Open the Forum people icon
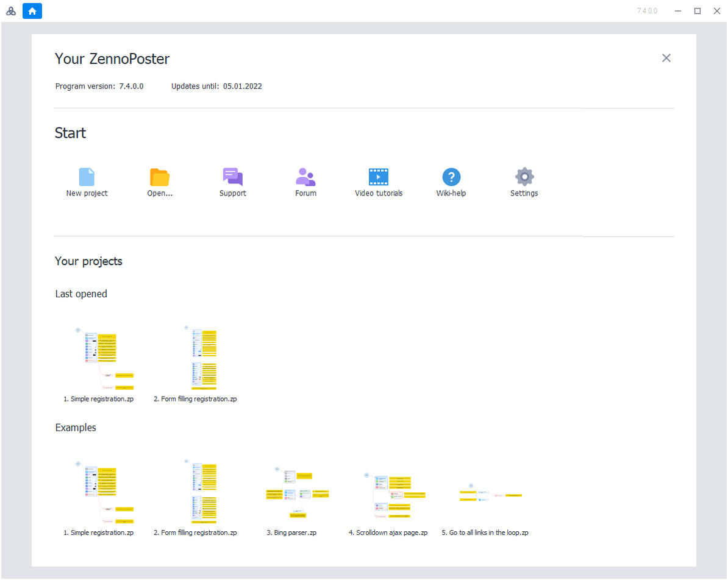Viewport: 728px width, 580px height. point(305,177)
